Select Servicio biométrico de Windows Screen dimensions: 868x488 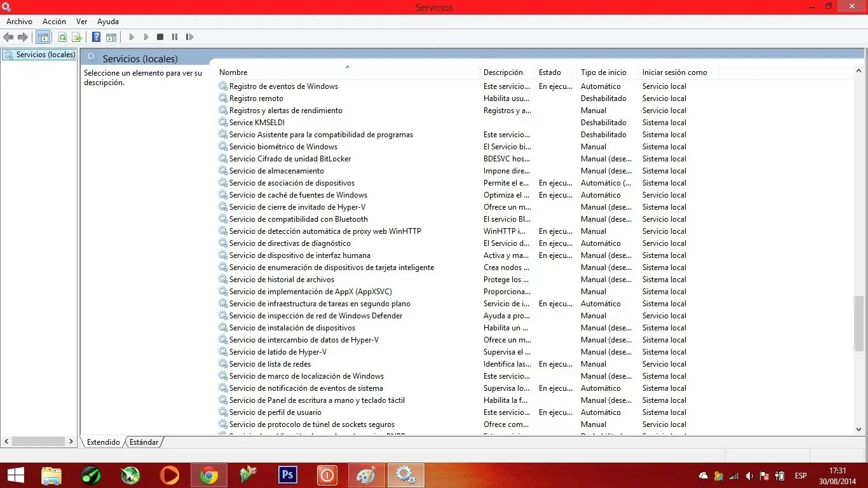(283, 147)
